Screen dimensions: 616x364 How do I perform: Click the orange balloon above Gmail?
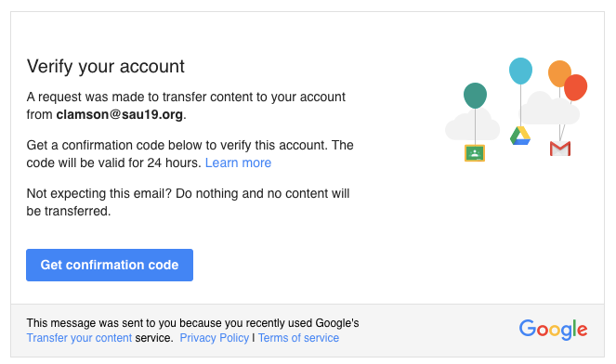click(x=557, y=71)
